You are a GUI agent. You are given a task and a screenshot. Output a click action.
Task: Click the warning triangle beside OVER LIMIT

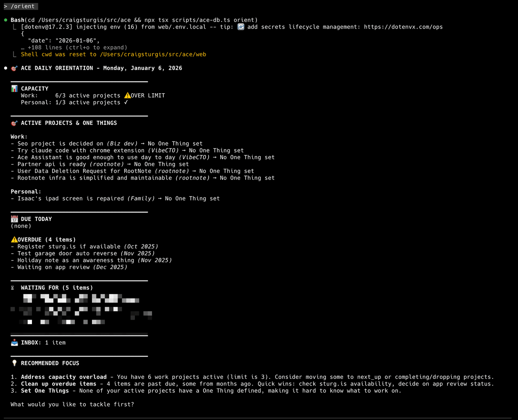coord(128,95)
